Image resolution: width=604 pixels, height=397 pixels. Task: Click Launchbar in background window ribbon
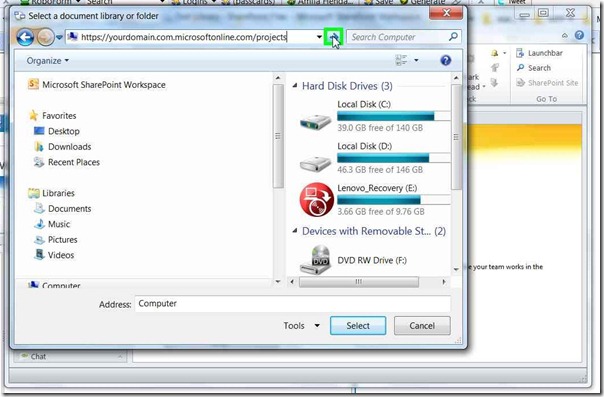point(539,53)
